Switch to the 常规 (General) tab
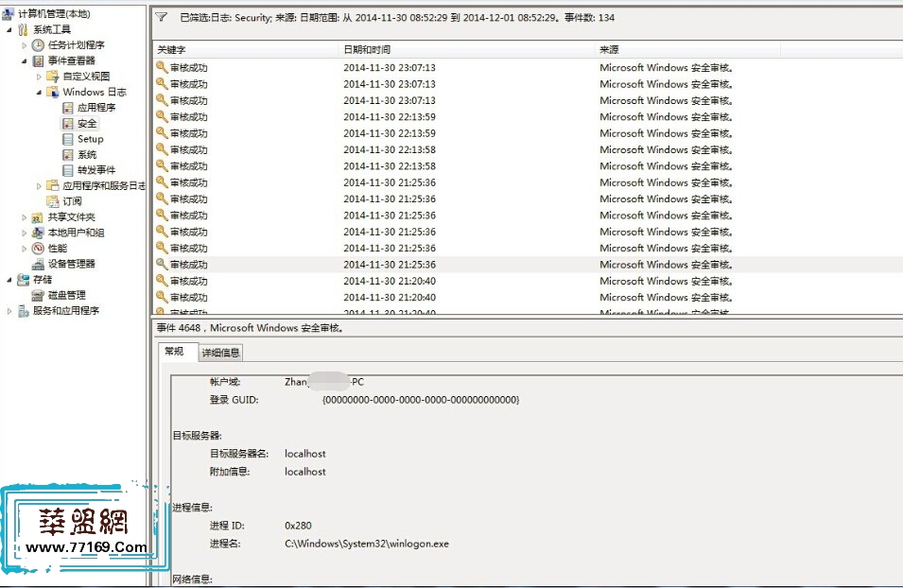Screen dimensions: 903x588 pos(174,352)
